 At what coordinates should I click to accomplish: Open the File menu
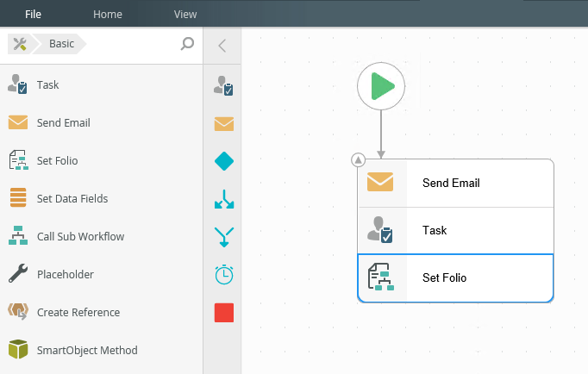coord(33,15)
